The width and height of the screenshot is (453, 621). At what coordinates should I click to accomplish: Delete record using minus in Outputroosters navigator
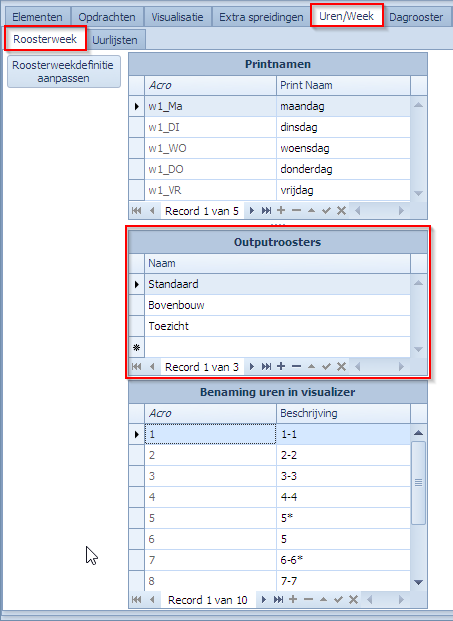296,366
